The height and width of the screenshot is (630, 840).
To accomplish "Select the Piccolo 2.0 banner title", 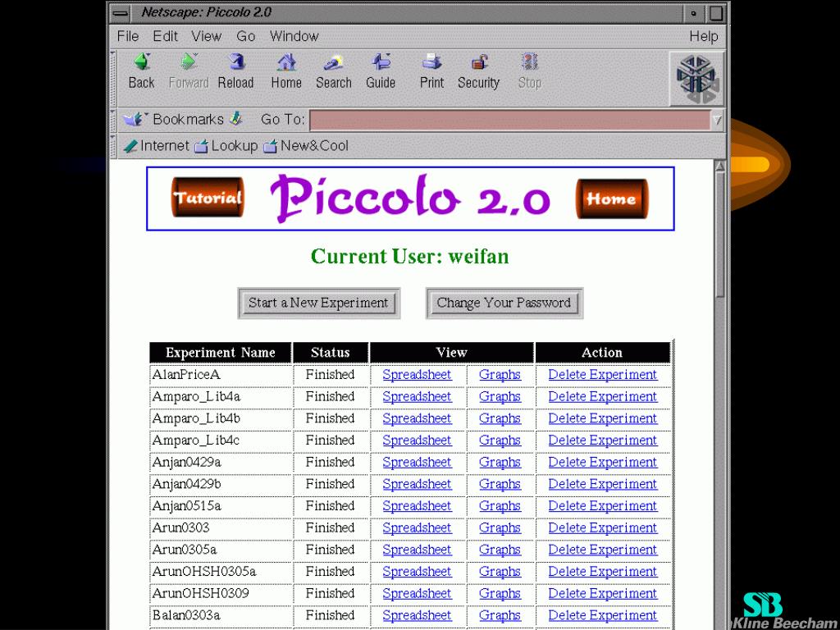I will point(410,199).
